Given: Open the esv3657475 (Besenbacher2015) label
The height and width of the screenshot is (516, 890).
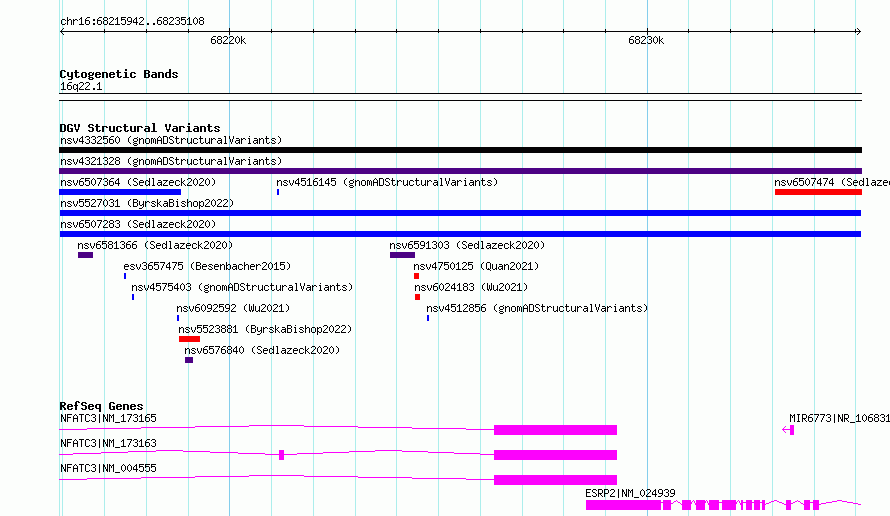Looking at the screenshot, I should click(207, 266).
